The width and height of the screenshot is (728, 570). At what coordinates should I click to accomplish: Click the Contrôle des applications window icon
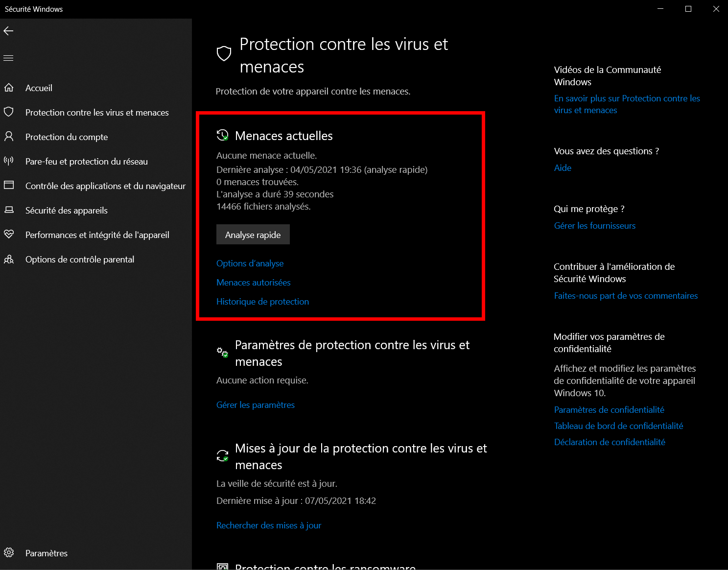click(x=9, y=186)
